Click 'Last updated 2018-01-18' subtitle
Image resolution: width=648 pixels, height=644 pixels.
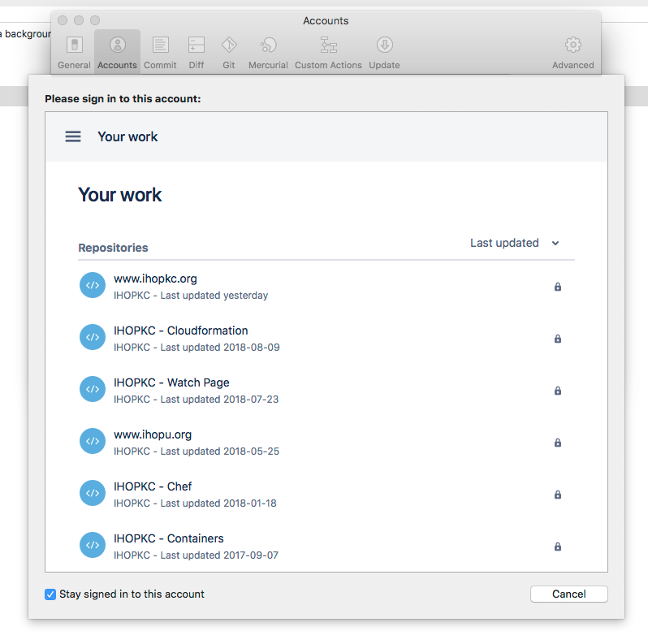[218, 504]
